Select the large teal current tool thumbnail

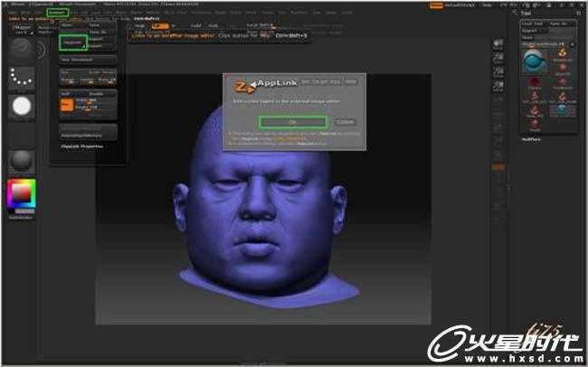(x=534, y=61)
